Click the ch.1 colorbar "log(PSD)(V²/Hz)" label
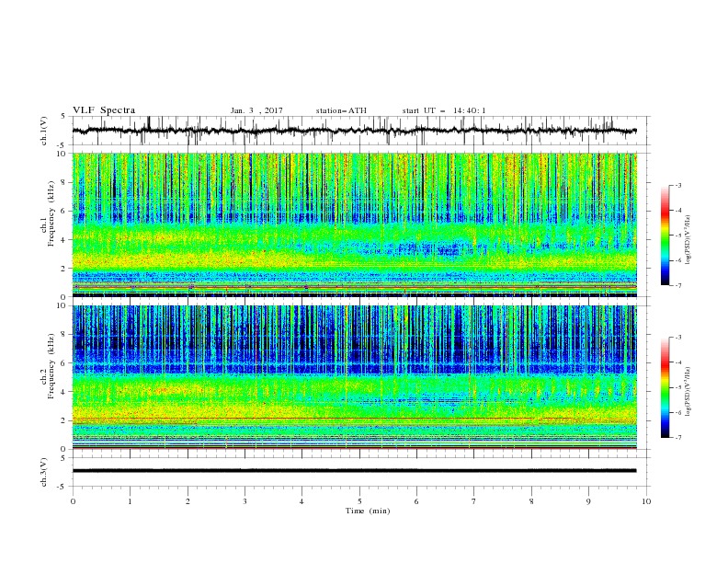728x563 pixels. [x=688, y=240]
